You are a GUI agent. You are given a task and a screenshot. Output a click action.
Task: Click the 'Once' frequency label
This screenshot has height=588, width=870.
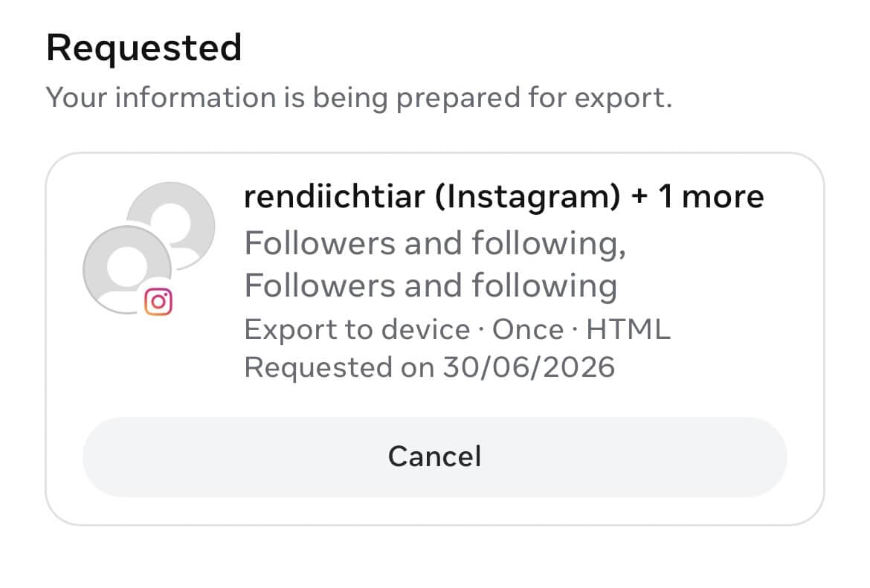[528, 329]
